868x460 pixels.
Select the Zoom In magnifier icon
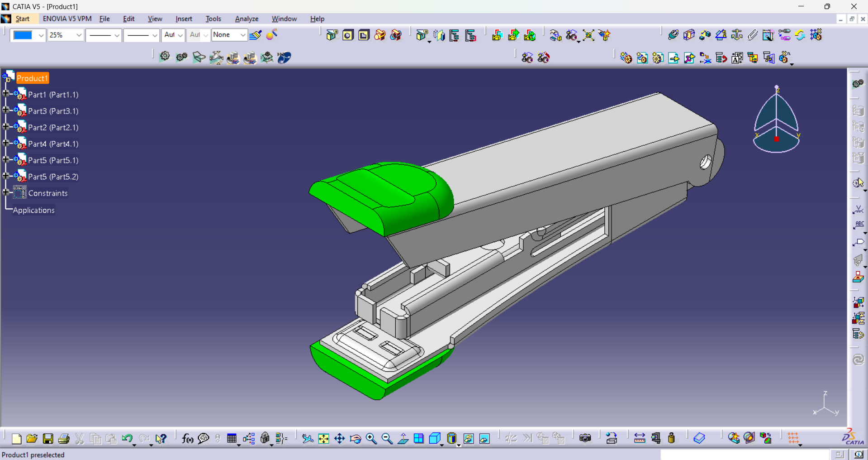[371, 438]
